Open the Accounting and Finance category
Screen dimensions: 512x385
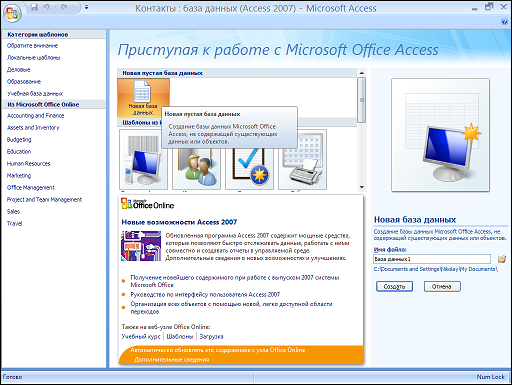(x=36, y=116)
